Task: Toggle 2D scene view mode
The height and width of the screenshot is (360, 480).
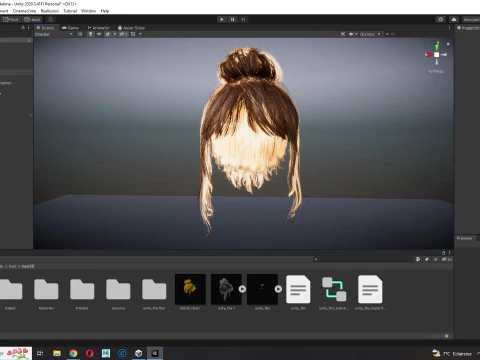Action: pos(80,34)
